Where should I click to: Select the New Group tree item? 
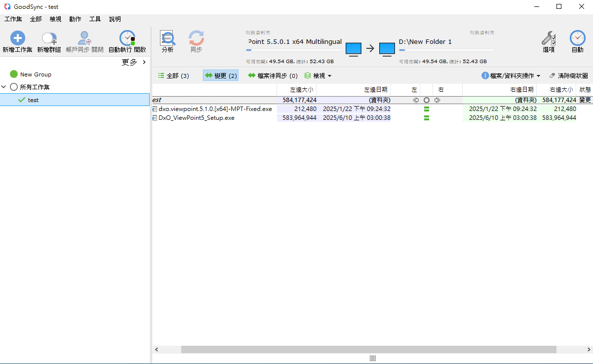(x=36, y=74)
